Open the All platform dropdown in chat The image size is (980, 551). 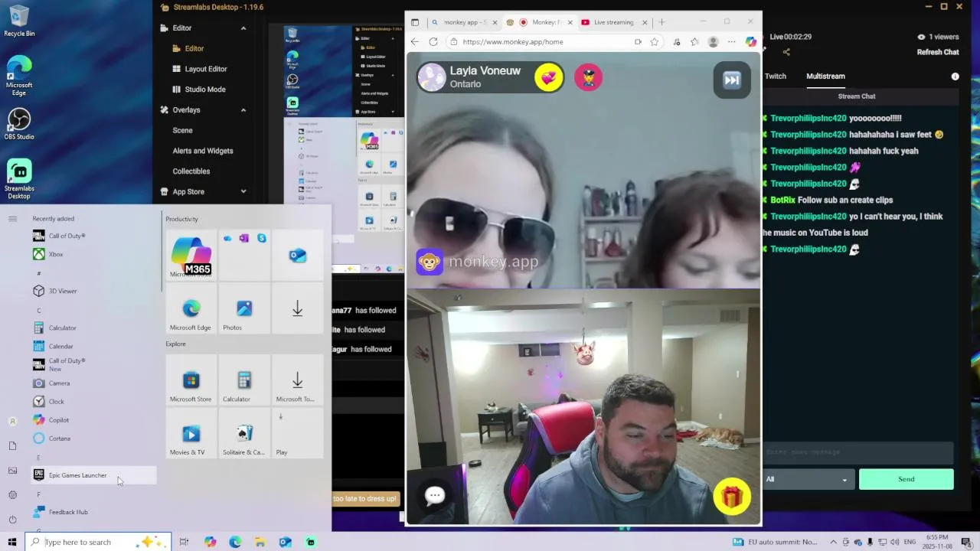coord(807,479)
